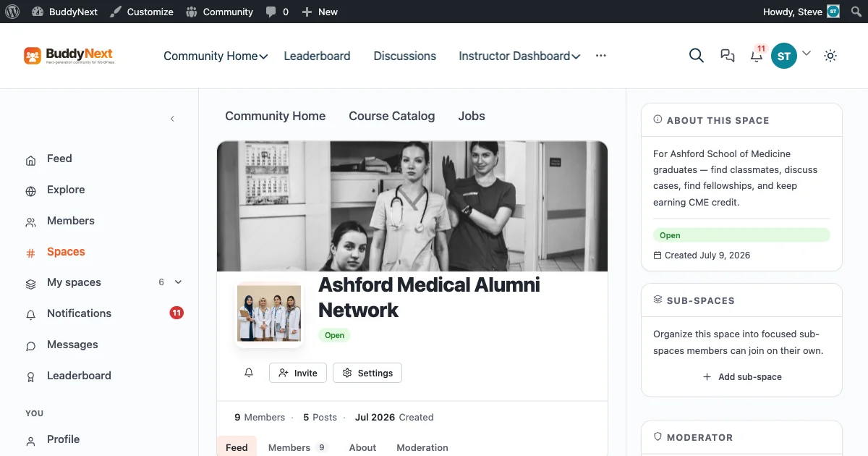Open comments bubble in admin bar
This screenshot has height=456, width=868.
(277, 12)
